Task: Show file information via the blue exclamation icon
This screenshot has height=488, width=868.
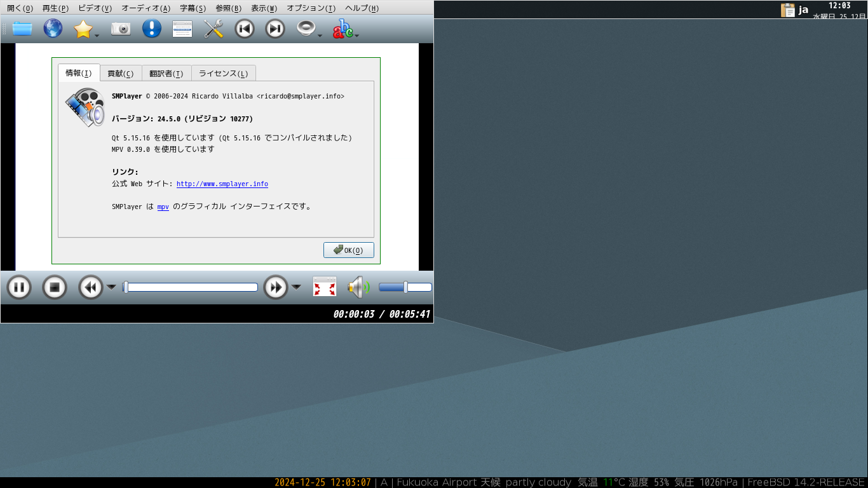Action: [x=151, y=29]
